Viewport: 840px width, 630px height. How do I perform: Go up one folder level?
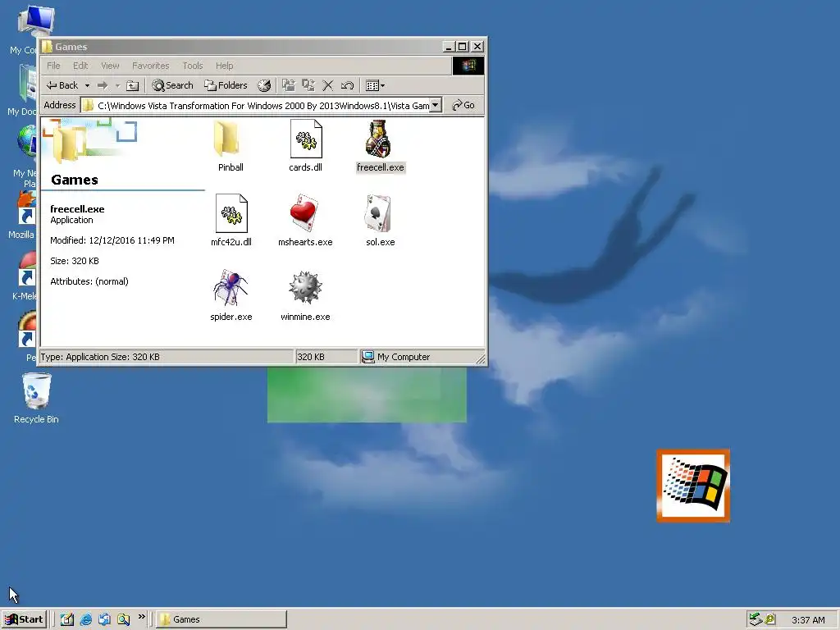click(x=132, y=85)
